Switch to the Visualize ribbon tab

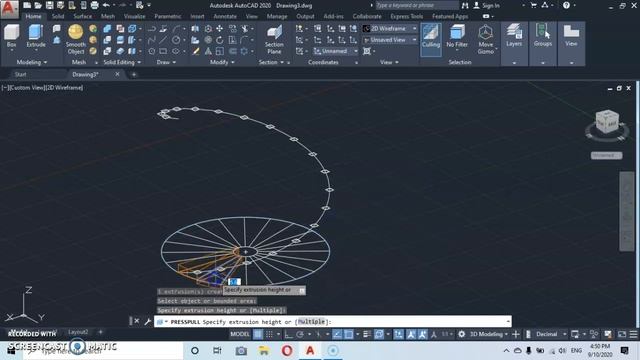click(134, 16)
